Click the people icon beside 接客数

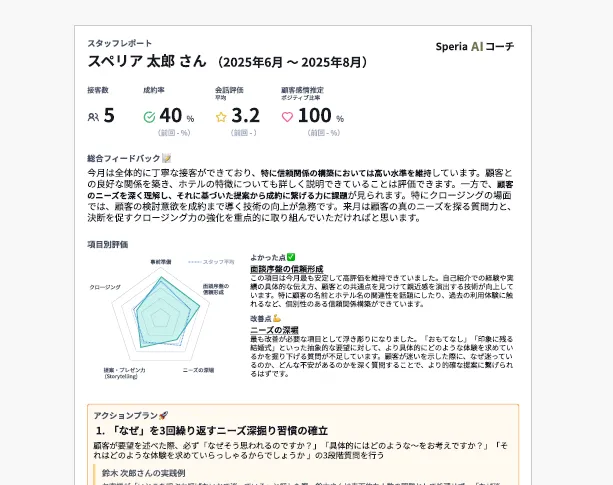pos(93,117)
